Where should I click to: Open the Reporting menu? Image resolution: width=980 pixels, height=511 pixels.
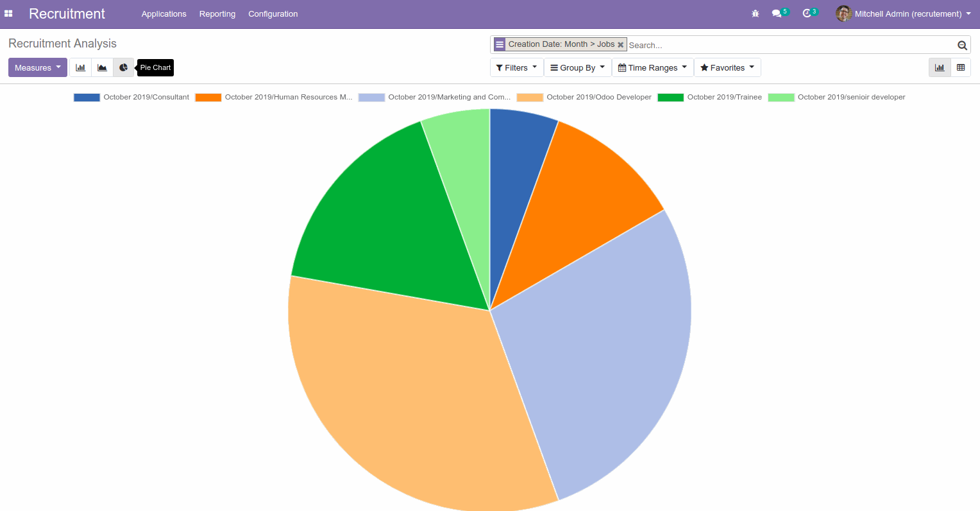pos(217,13)
